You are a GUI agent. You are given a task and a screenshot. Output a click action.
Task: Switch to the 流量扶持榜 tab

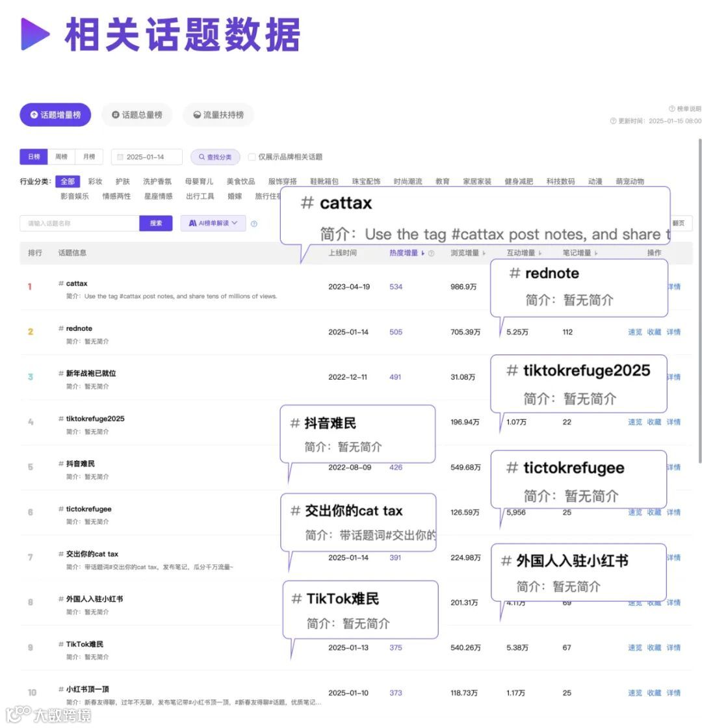[x=218, y=114]
